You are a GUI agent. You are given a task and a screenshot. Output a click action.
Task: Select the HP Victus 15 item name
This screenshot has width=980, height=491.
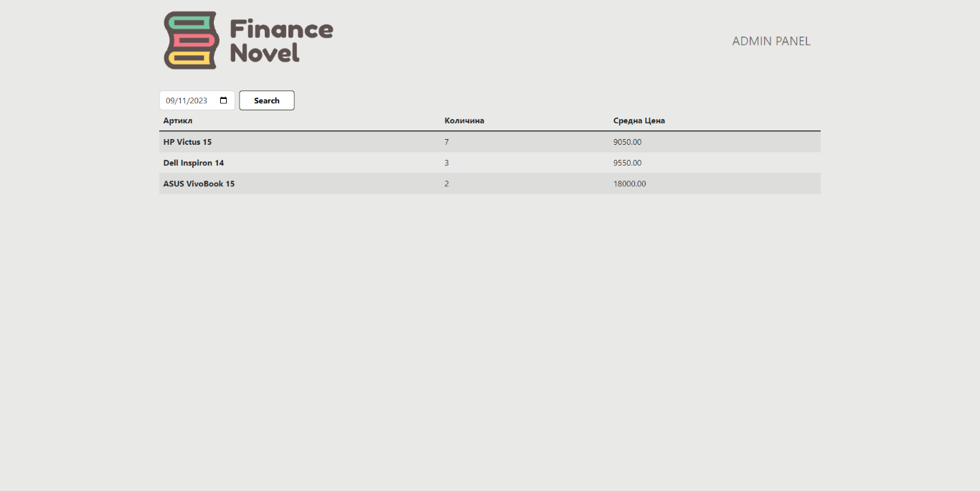click(187, 142)
